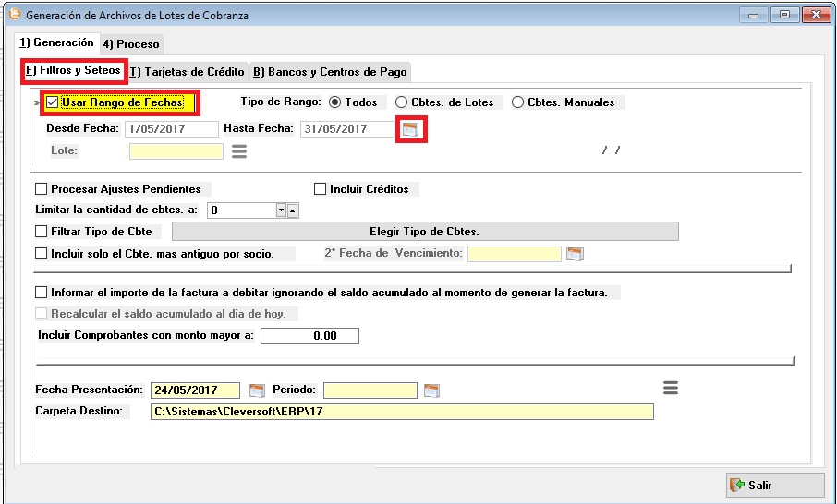Open calendar icon next to Fecha Presentación
This screenshot has height=504, width=837.
click(x=257, y=390)
